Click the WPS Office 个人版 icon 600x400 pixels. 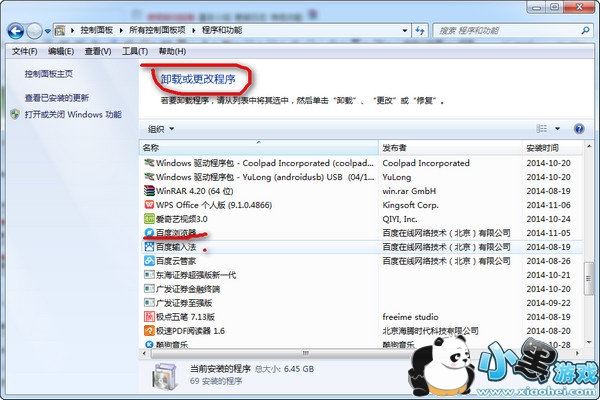click(x=149, y=205)
